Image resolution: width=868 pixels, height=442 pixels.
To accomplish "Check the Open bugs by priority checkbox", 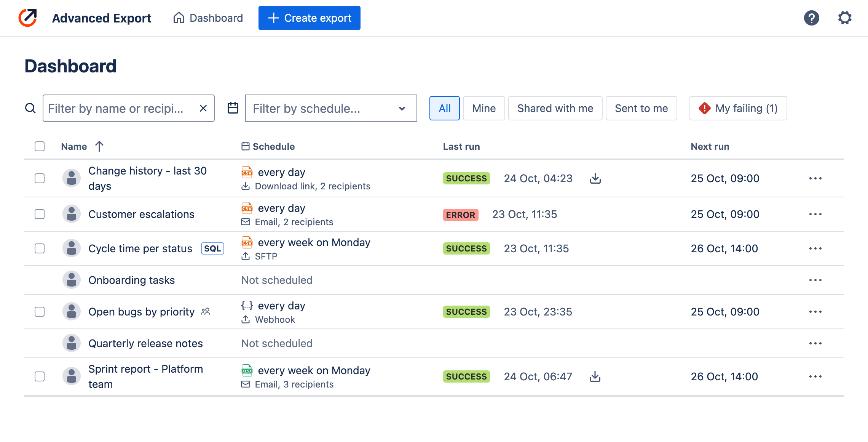I will (40, 312).
